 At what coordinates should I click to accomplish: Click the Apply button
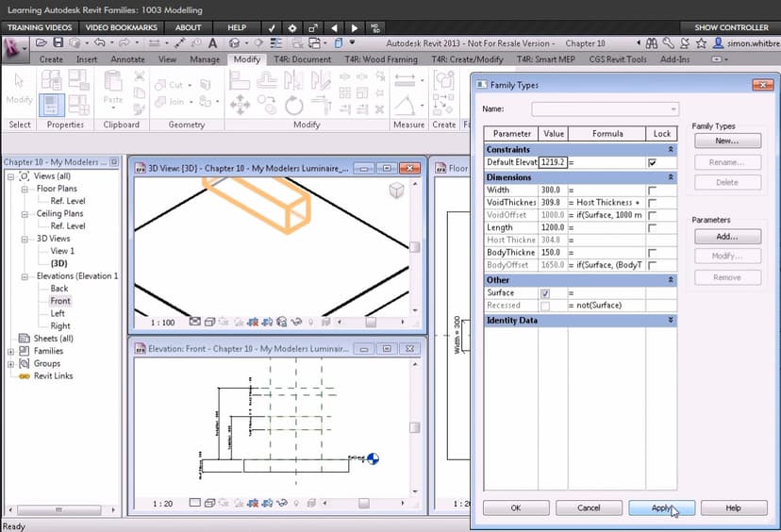point(661,508)
